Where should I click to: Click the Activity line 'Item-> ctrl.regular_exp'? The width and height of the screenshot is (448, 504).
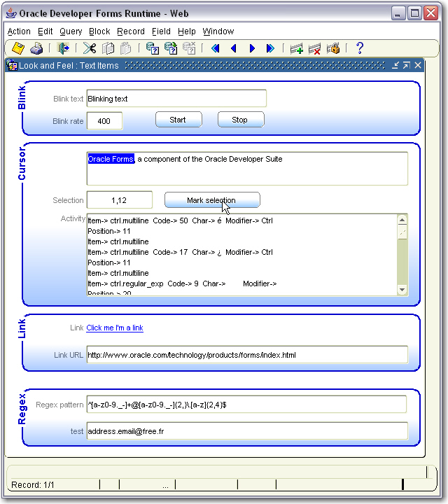182,283
